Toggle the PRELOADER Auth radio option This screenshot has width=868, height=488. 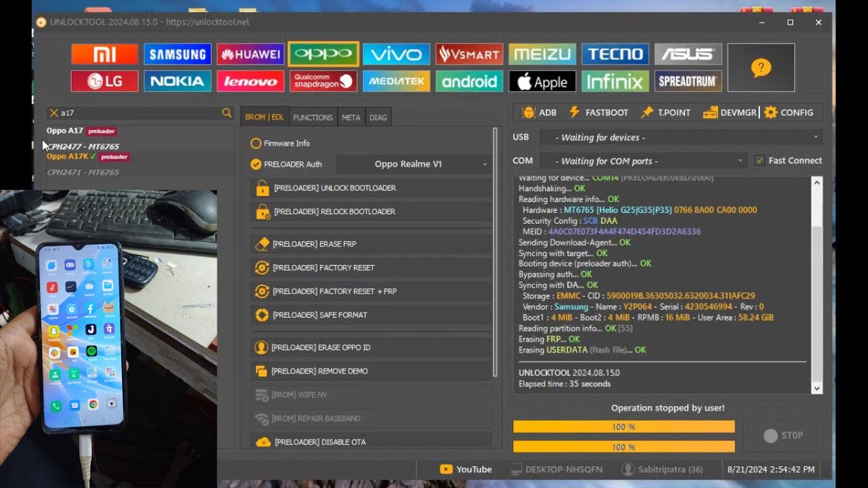[x=286, y=164]
